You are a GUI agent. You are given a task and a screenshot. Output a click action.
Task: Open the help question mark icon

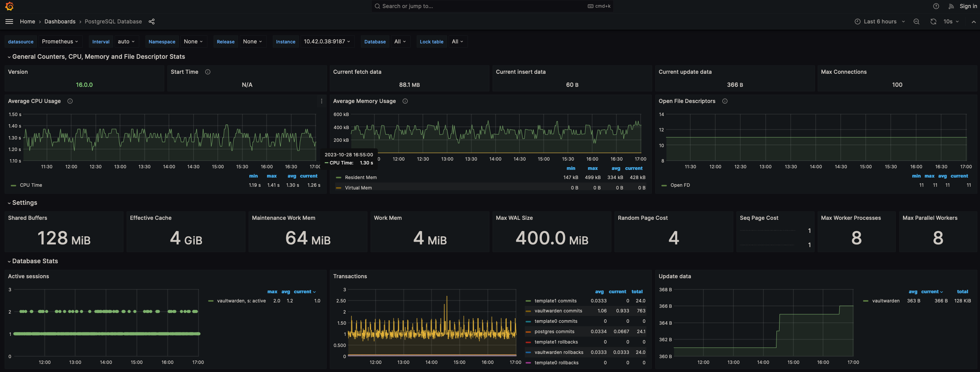tap(936, 6)
